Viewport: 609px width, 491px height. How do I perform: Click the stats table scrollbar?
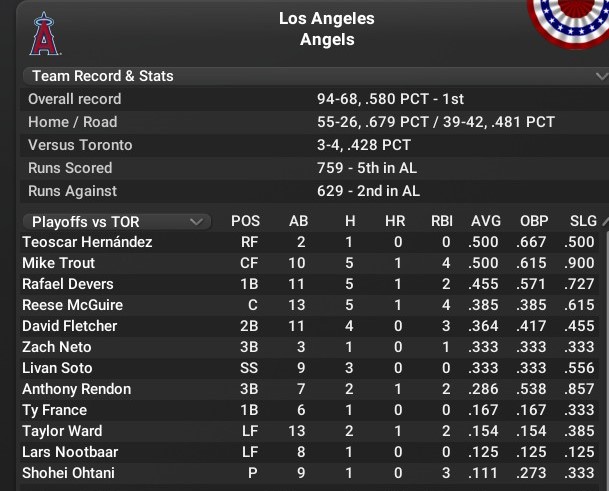[x=604, y=340]
